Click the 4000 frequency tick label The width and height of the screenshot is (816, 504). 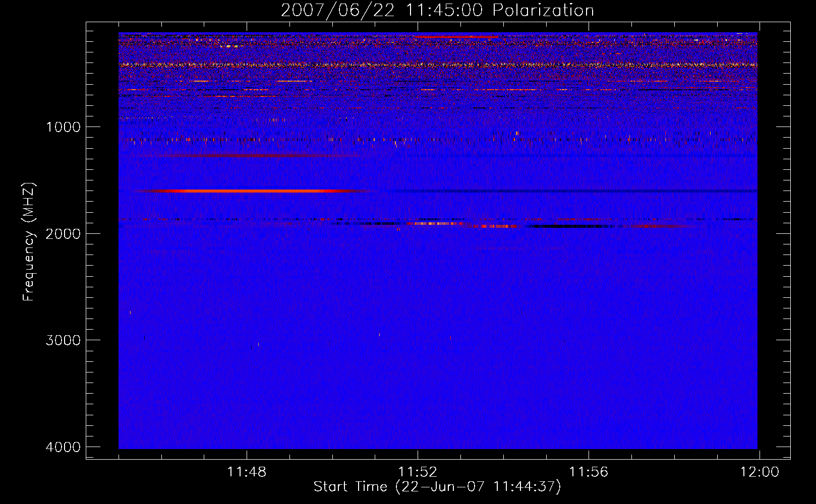coord(63,447)
